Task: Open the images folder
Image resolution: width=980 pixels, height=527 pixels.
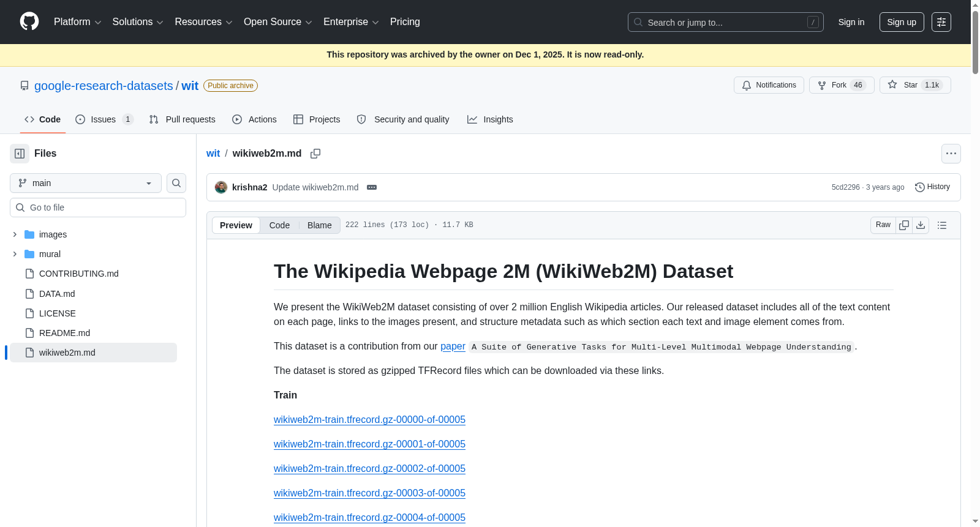Action: click(53, 234)
